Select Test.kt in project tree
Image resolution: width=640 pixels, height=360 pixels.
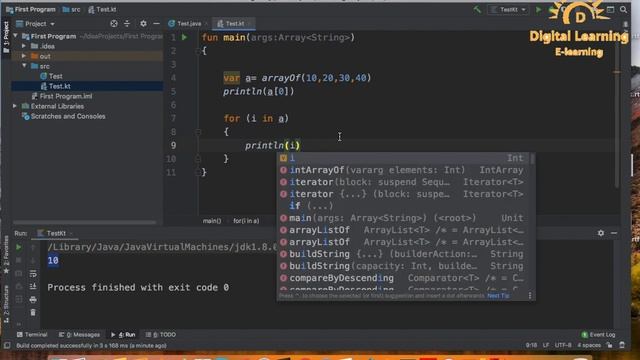[x=56, y=86]
